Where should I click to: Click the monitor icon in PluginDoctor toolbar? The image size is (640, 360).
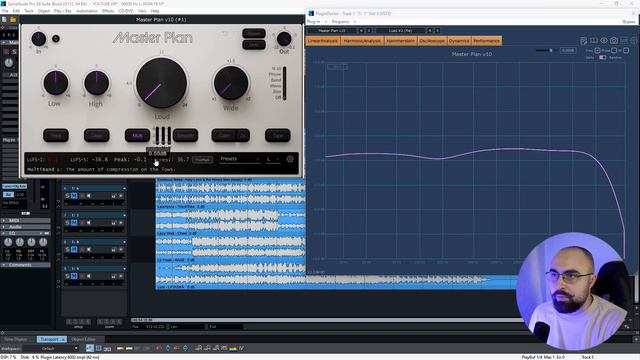click(x=624, y=40)
